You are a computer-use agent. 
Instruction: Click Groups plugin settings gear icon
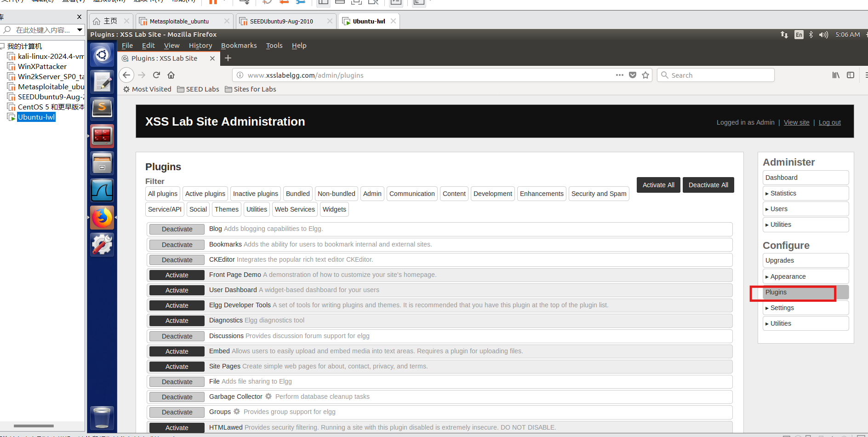coord(237,411)
